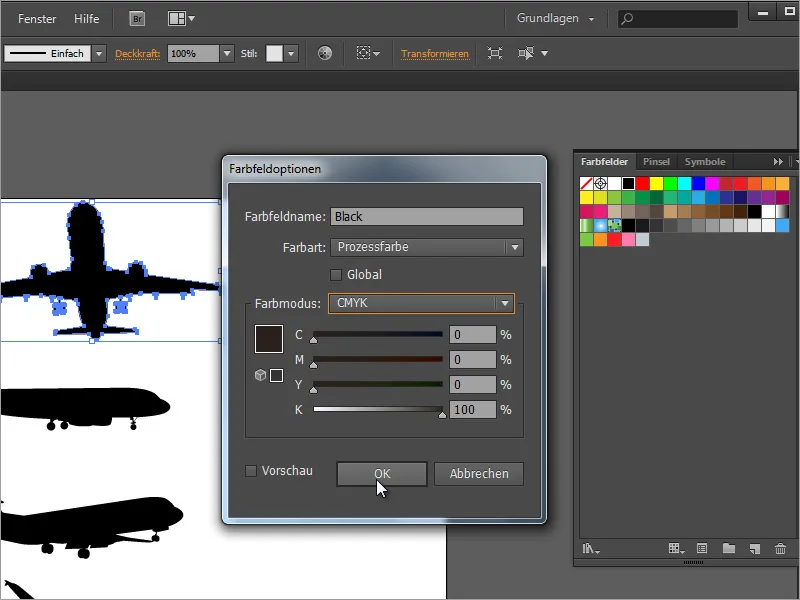Click the recolor artwork wheel icon

point(324,53)
